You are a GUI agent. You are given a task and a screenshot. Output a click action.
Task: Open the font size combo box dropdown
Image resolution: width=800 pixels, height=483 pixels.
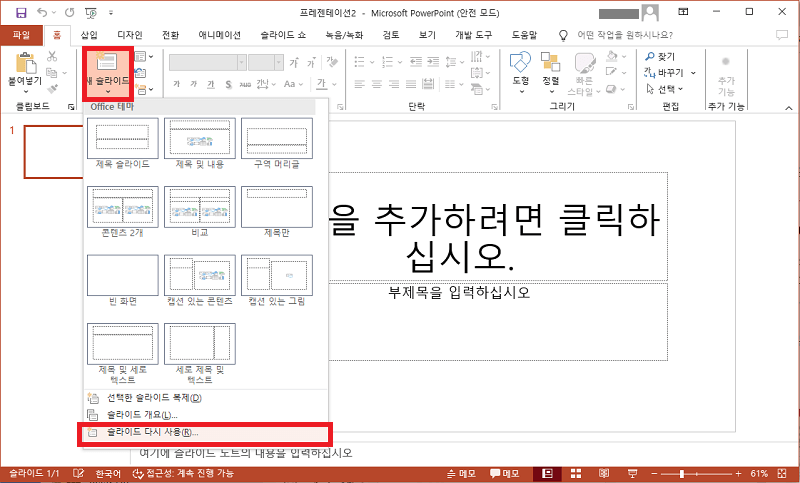279,62
